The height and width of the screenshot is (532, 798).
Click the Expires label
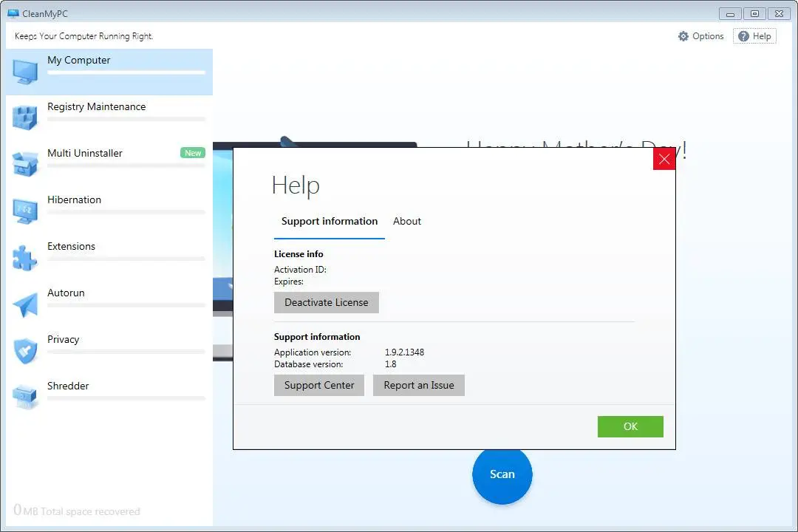point(289,282)
